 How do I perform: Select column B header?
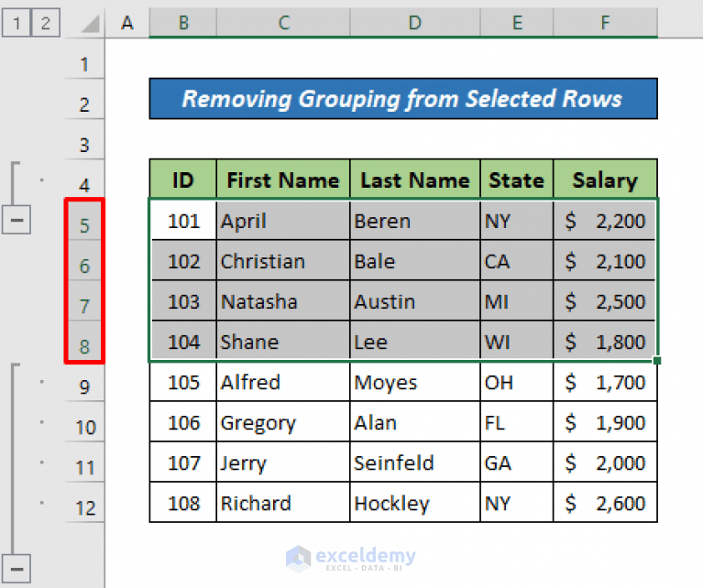(183, 22)
